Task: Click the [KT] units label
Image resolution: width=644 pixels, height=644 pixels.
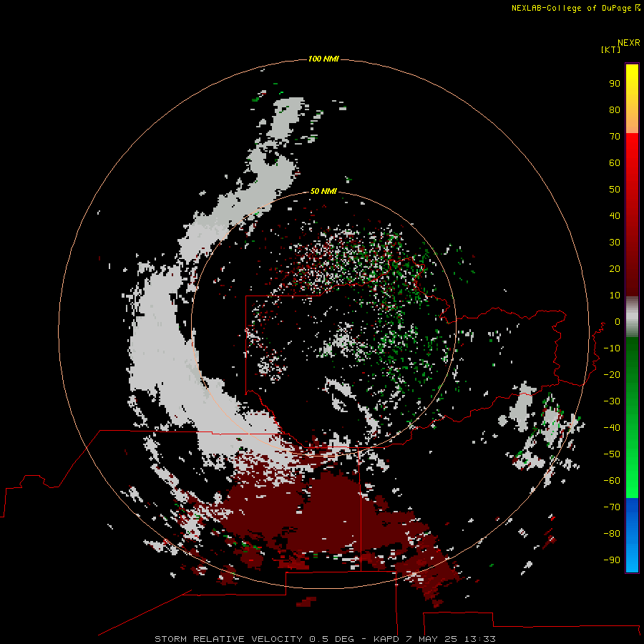Action: (610, 49)
